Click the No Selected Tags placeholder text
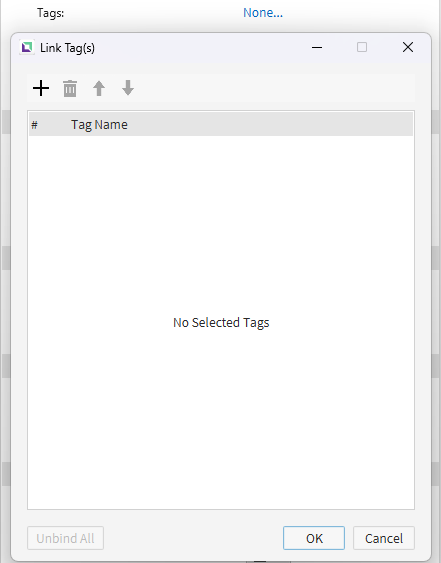 click(221, 322)
